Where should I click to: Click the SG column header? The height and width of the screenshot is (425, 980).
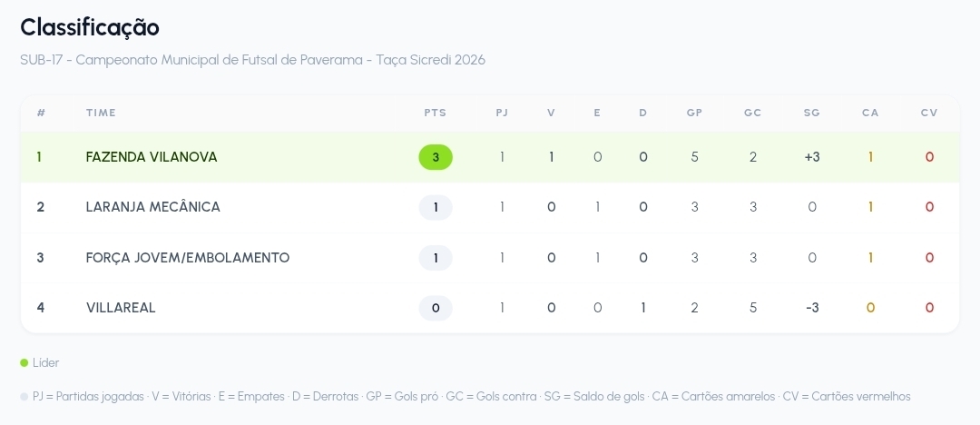point(812,114)
